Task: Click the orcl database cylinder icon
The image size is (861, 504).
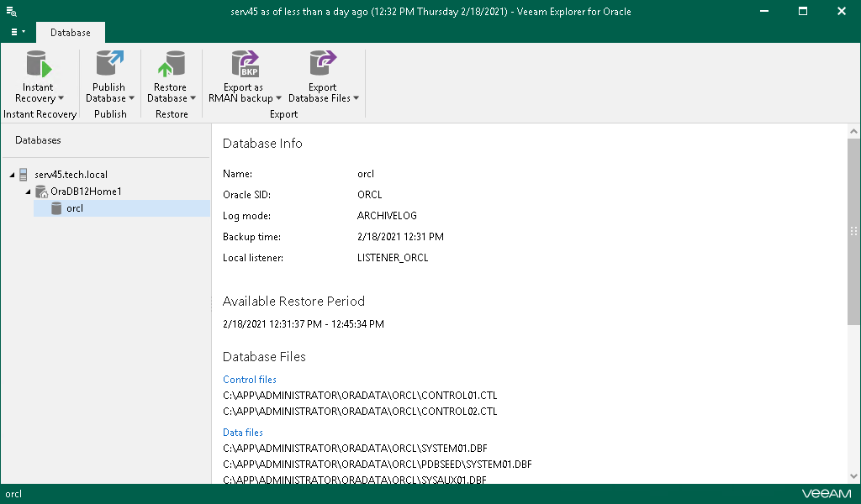Action: [x=56, y=208]
